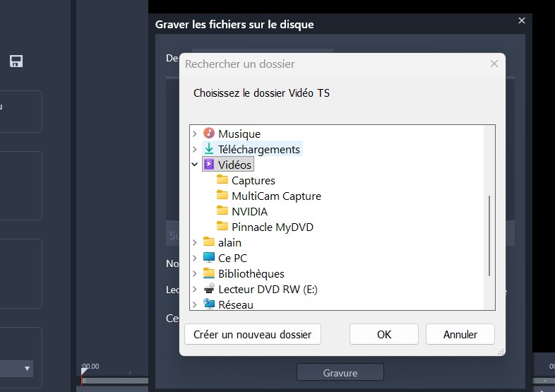Click the Lecteur DVD RW drive icon
This screenshot has height=392, width=555.
pyautogui.click(x=209, y=289)
